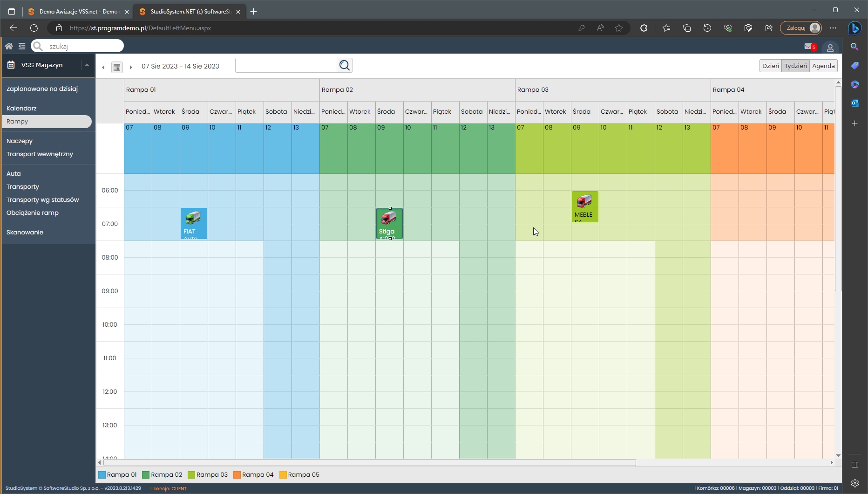Click the Rampa 03 column header

pos(613,89)
